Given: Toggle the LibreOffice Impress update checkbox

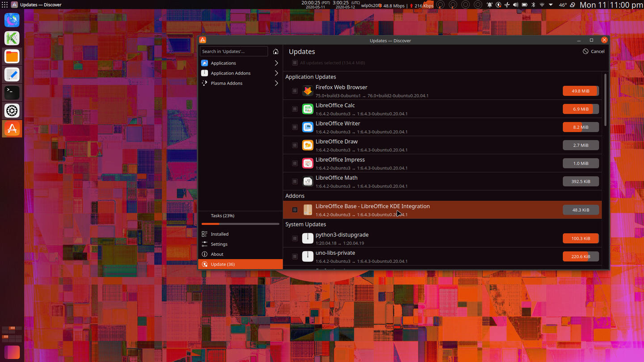Looking at the screenshot, I should tap(295, 163).
